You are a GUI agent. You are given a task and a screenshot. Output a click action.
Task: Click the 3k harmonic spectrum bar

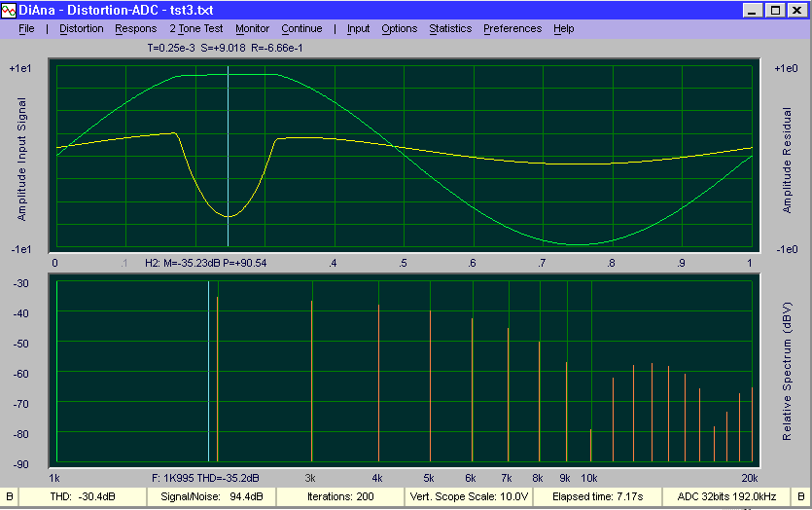coord(312,381)
